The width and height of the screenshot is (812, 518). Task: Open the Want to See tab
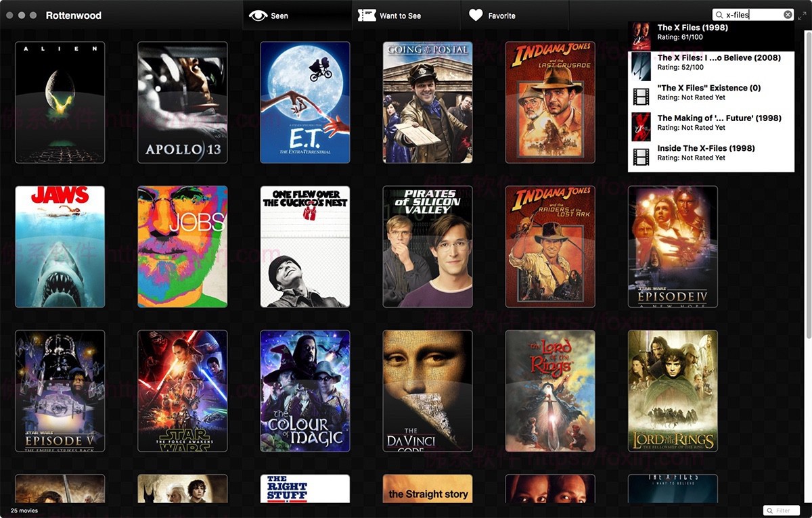[x=390, y=16]
